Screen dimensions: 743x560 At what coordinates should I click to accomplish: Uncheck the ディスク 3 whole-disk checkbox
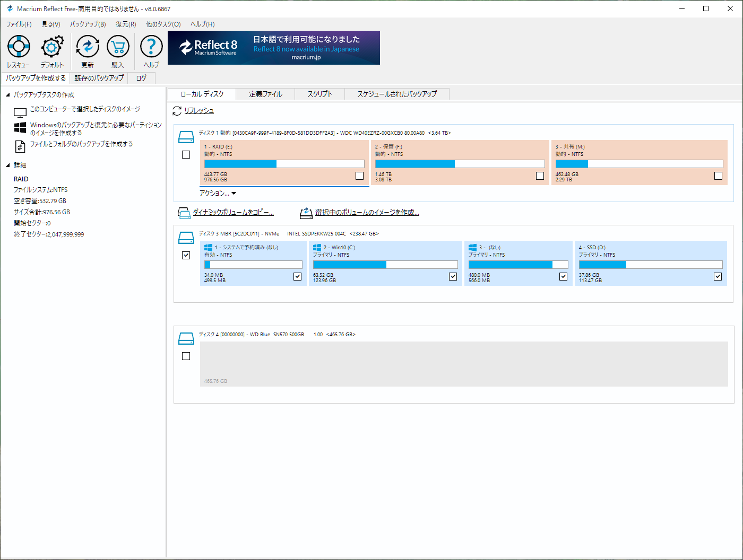coord(186,256)
